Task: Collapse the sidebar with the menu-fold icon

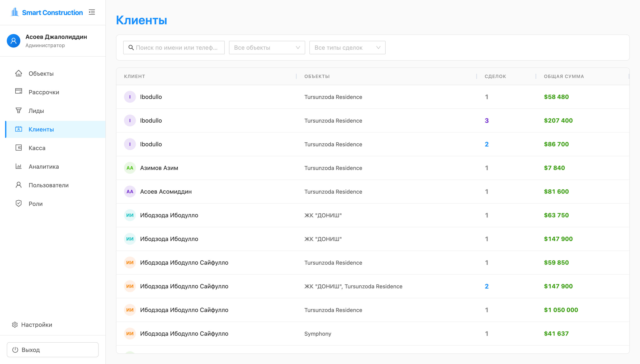Action: (x=92, y=12)
